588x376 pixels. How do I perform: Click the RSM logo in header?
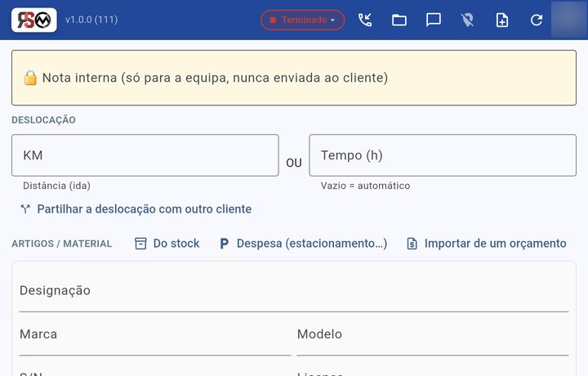(x=34, y=20)
